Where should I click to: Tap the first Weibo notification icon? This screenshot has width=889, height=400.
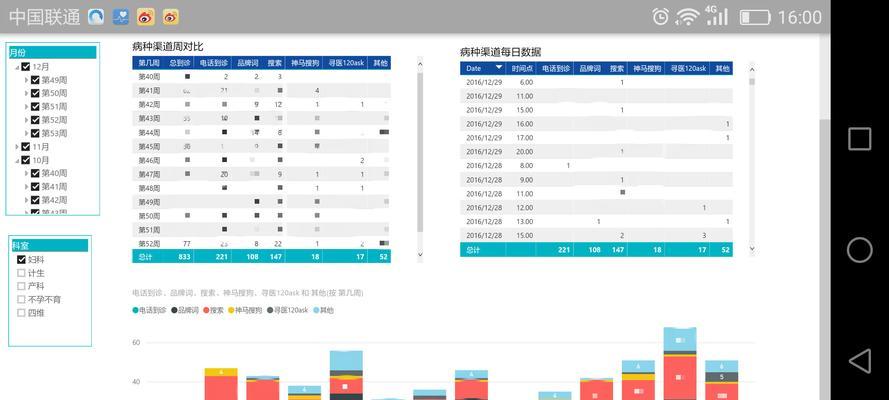[x=146, y=17]
